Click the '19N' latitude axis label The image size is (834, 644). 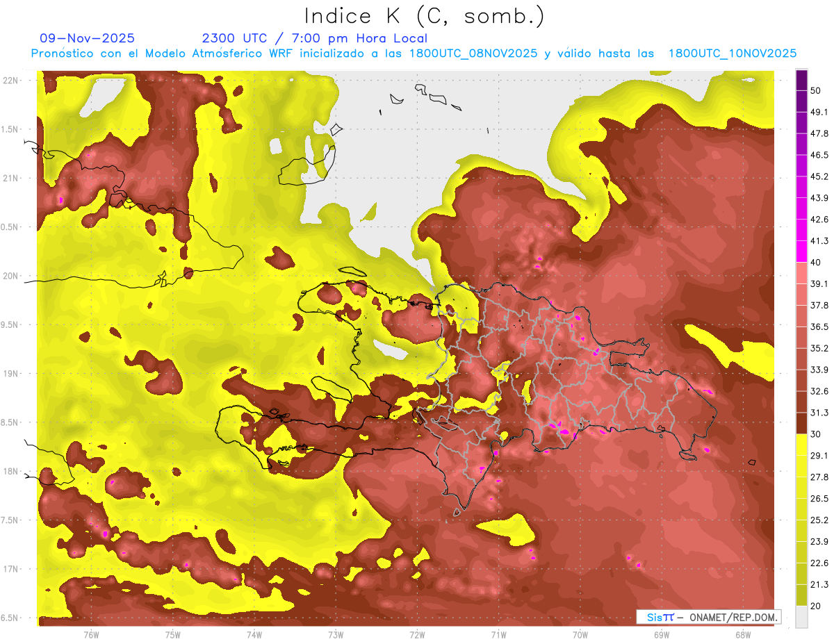pyautogui.click(x=11, y=374)
